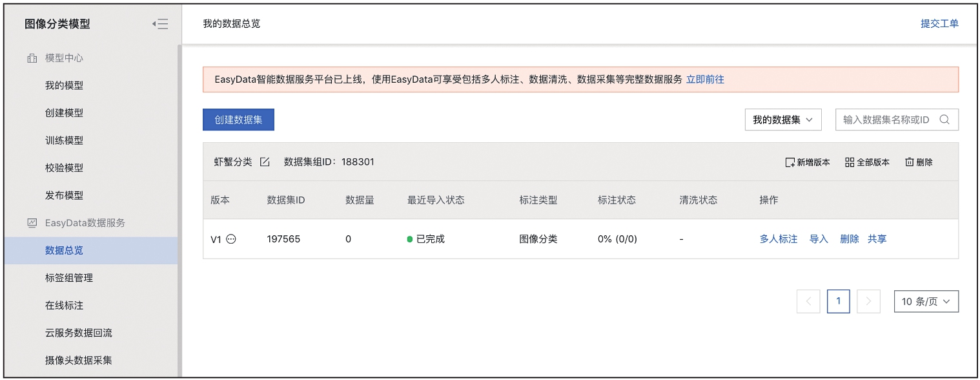Image resolution: width=980 pixels, height=380 pixels.
Task: Click the 我的数据总览 page title
Action: [232, 24]
